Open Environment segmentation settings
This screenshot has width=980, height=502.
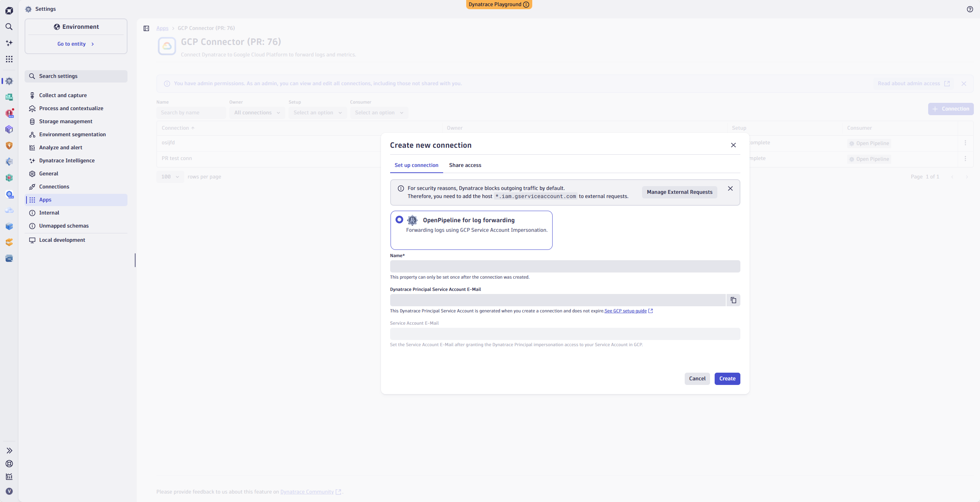click(x=76, y=134)
